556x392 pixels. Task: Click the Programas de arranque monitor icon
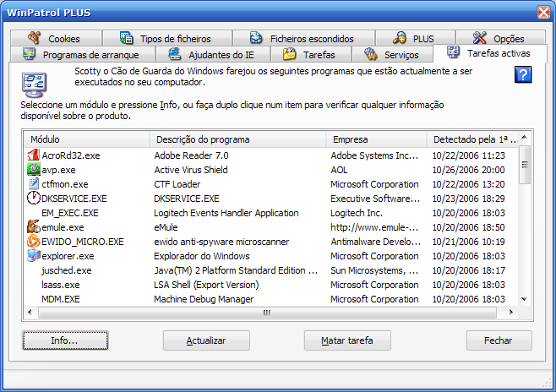click(29, 54)
